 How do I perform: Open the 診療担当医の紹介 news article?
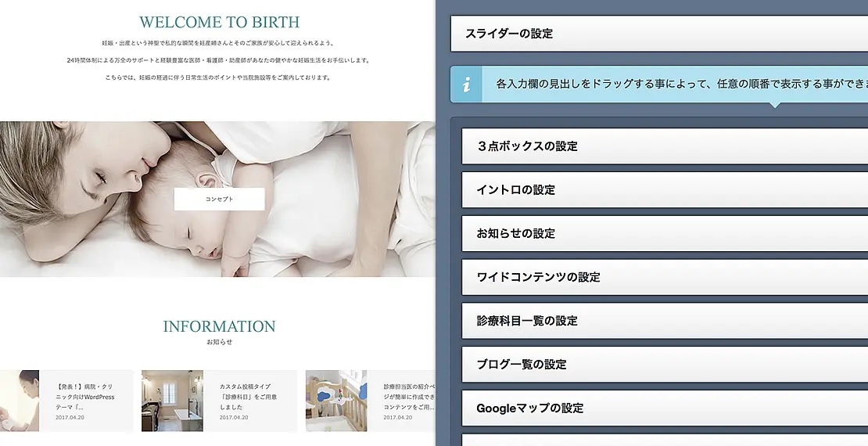click(410, 397)
